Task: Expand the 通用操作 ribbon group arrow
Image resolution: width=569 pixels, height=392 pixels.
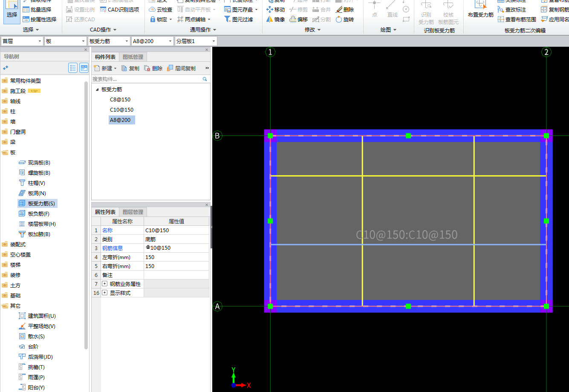Action: click(214, 30)
